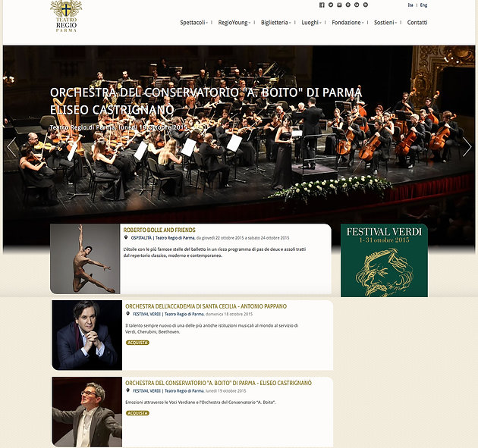This screenshot has height=448, width=478.
Task: Open the Festival Verdi green banner
Action: pyautogui.click(x=384, y=261)
